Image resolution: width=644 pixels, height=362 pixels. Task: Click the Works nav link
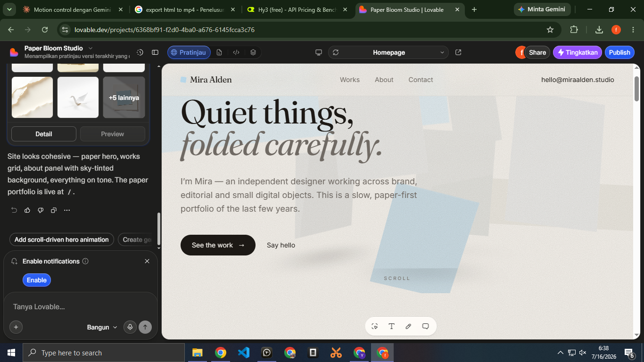click(350, 80)
